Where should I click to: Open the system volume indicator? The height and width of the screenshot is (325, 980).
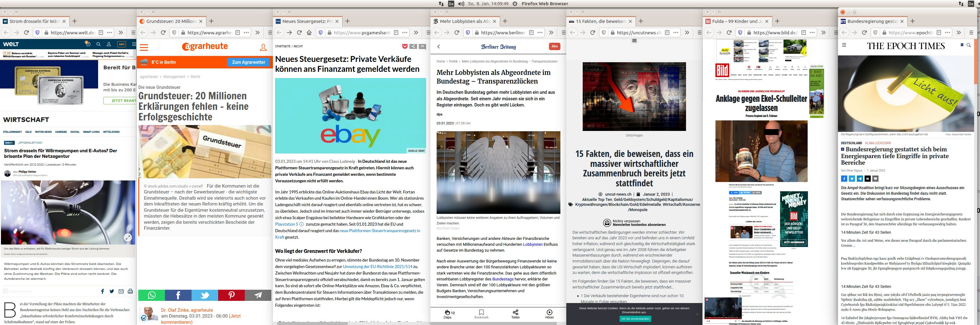[x=461, y=4]
